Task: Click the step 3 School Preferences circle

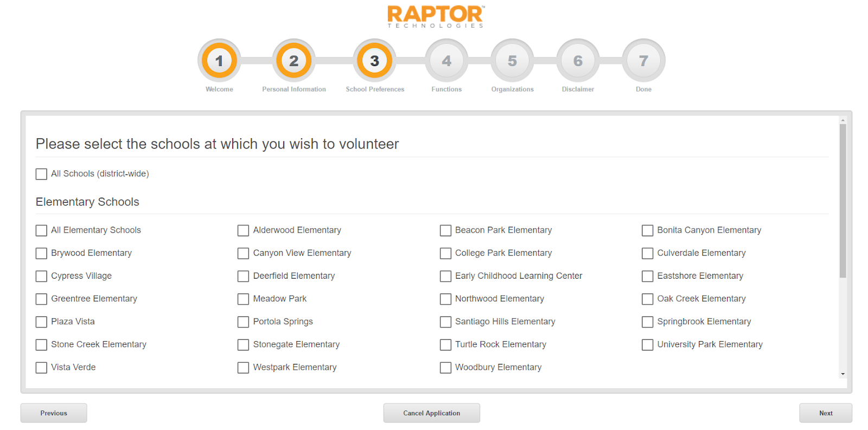Action: (x=374, y=61)
